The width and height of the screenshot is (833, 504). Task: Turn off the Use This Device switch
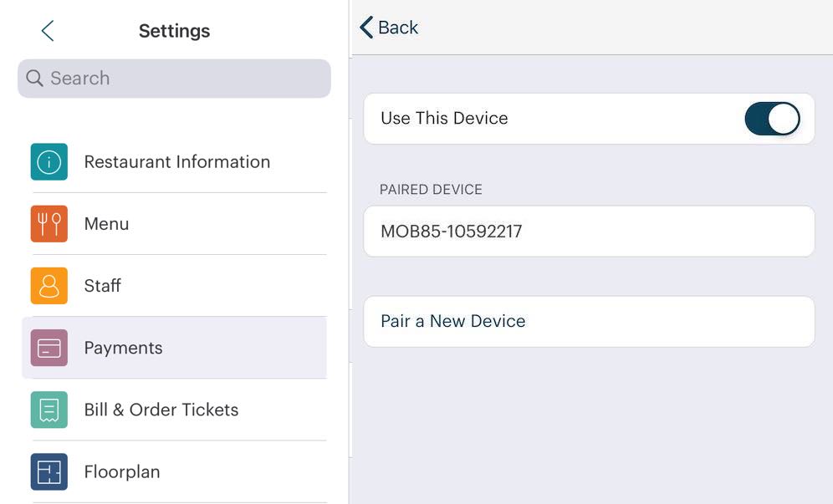coord(772,119)
